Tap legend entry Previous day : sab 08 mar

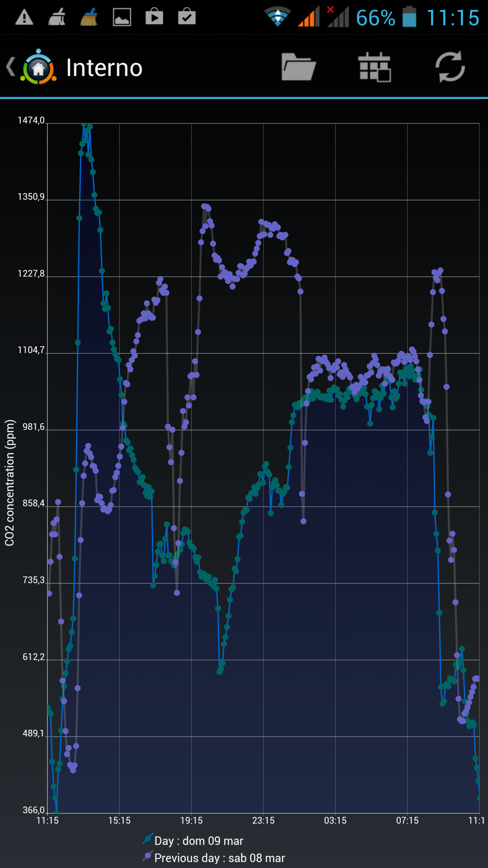(x=220, y=858)
